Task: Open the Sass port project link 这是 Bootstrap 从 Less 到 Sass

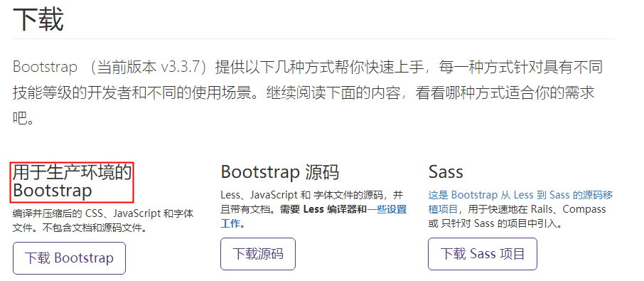Action: (520, 202)
